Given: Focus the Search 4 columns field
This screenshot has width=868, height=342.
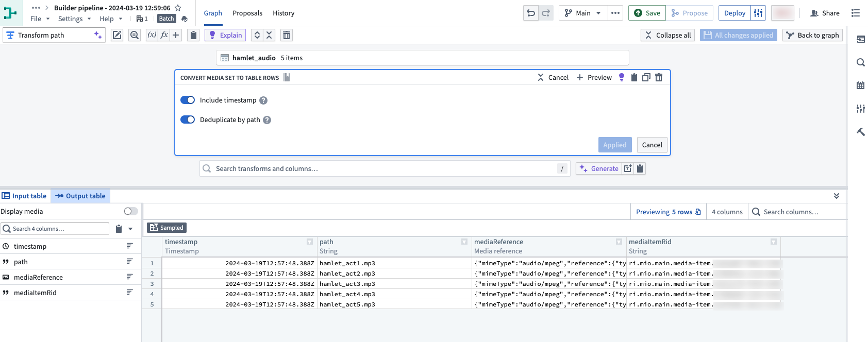Looking at the screenshot, I should (x=55, y=229).
